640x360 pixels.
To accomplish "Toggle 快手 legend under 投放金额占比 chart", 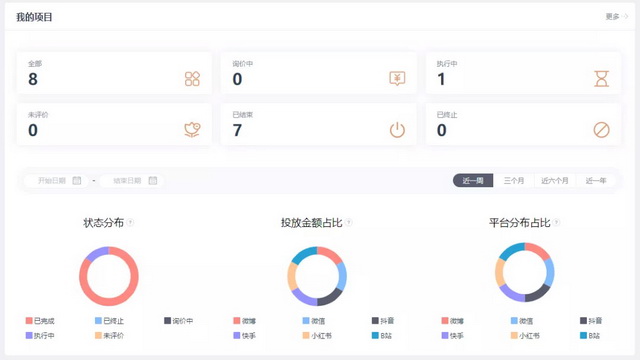I will 244,336.
